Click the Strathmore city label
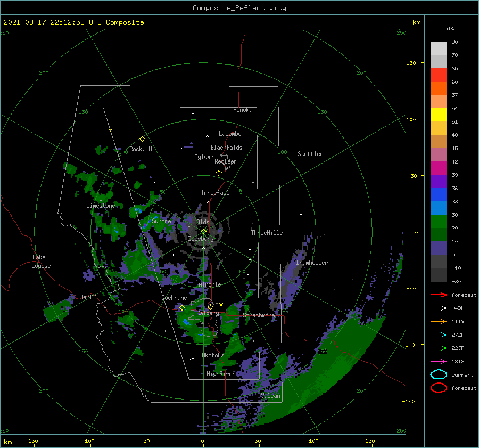The image size is (479, 448). pos(259,315)
